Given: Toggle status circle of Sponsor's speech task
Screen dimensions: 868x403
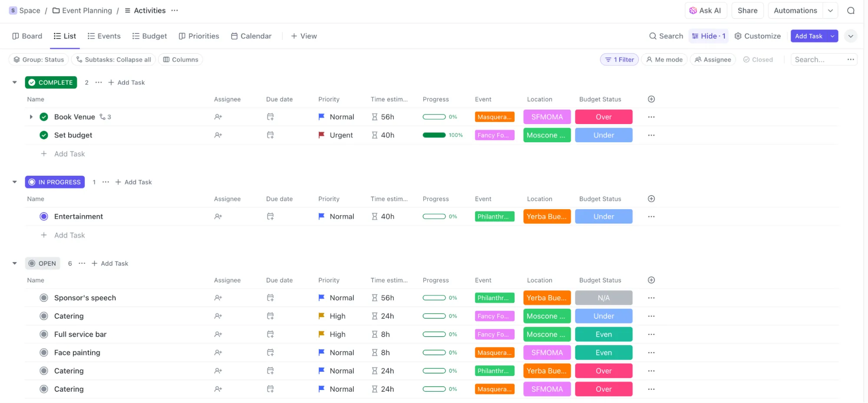Looking at the screenshot, I should coord(44,298).
